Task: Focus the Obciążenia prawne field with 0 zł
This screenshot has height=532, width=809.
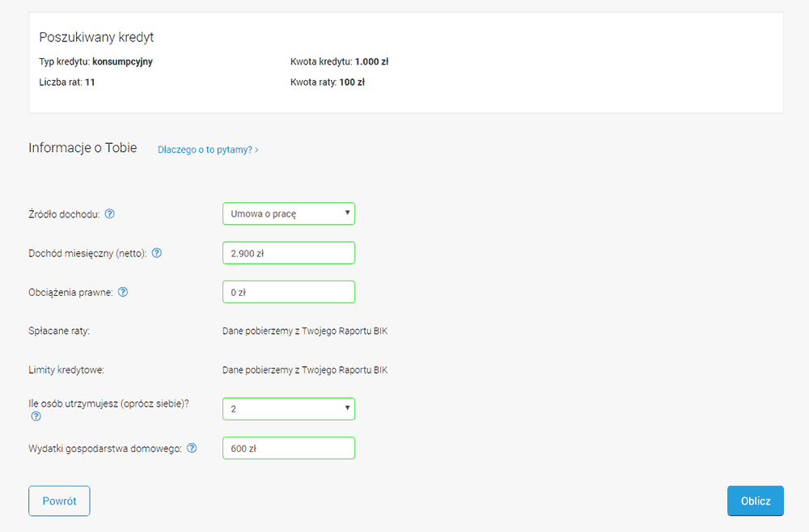Action: [288, 292]
